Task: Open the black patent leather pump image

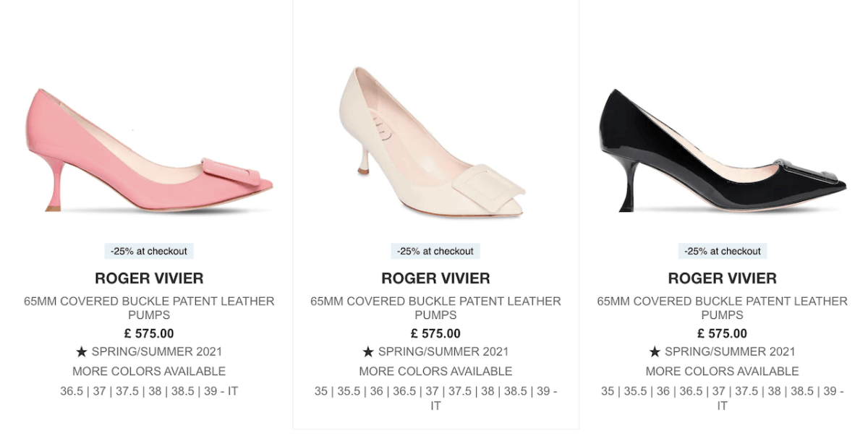Action: click(723, 150)
